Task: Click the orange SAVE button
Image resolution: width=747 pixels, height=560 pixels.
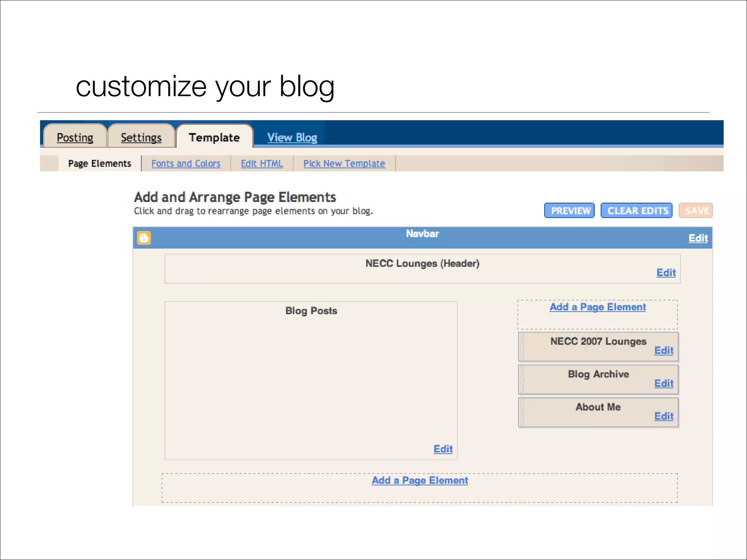Action: pyautogui.click(x=696, y=210)
